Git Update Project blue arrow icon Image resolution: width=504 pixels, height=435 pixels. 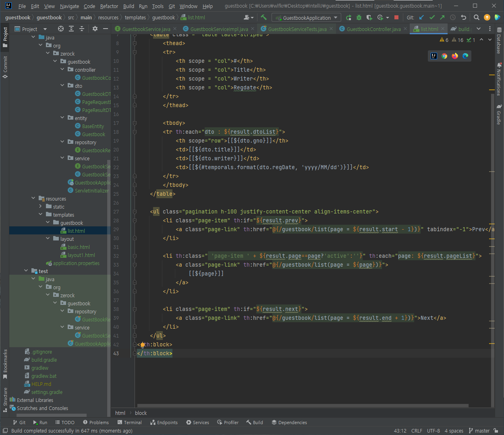click(421, 17)
